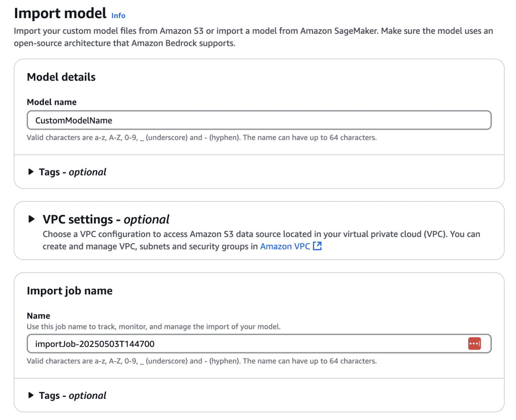516x420 pixels.
Task: Click the Model name field label
Action: [x=51, y=102]
